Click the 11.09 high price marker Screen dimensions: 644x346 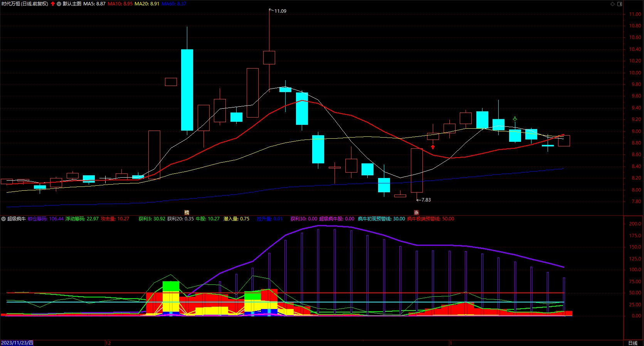[x=280, y=11]
